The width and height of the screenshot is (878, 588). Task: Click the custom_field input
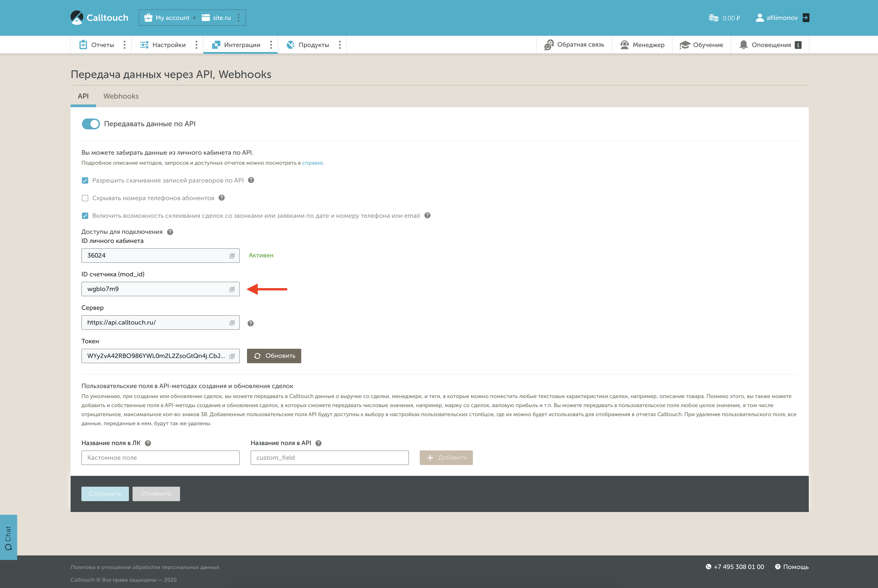coord(330,458)
